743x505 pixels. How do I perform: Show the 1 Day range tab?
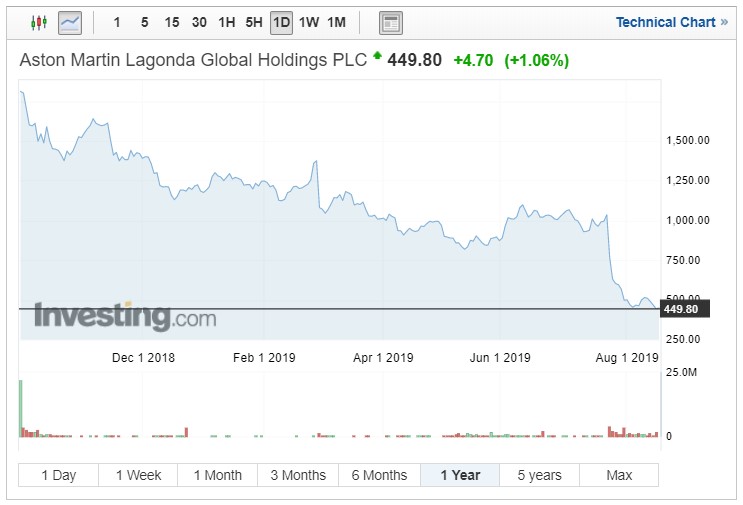[x=58, y=475]
